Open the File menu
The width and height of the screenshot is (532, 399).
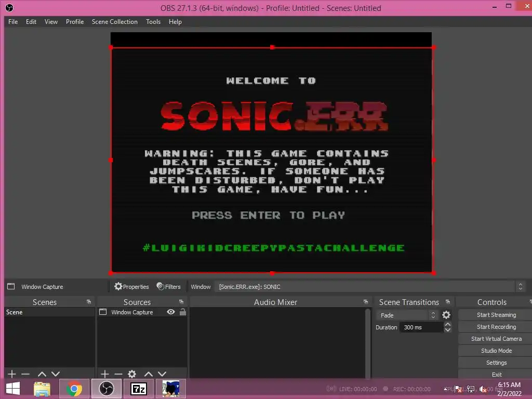(13, 22)
